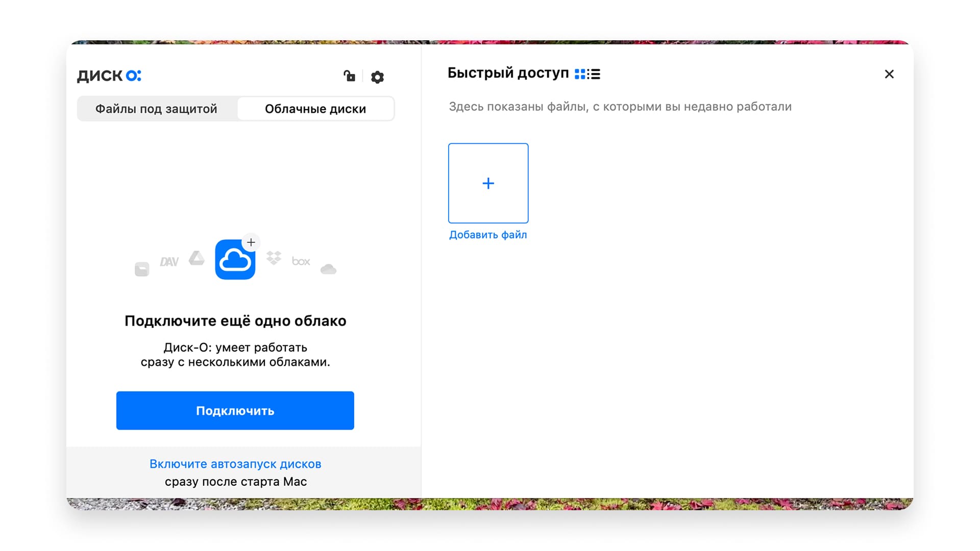Click the gray folder-style disk icon
The image size is (980, 551).
coord(142,269)
